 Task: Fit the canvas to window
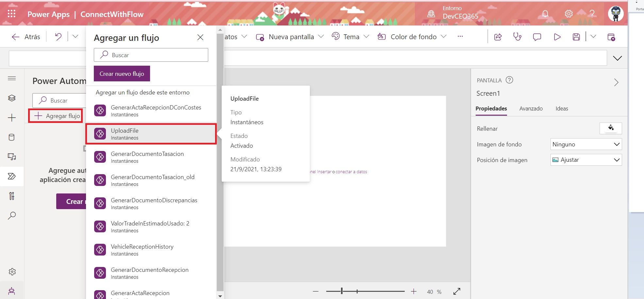click(457, 291)
